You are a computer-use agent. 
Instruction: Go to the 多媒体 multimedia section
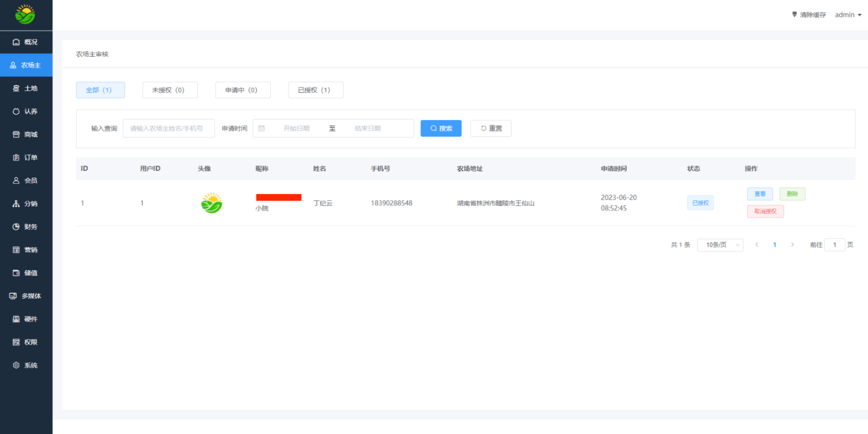click(26, 296)
